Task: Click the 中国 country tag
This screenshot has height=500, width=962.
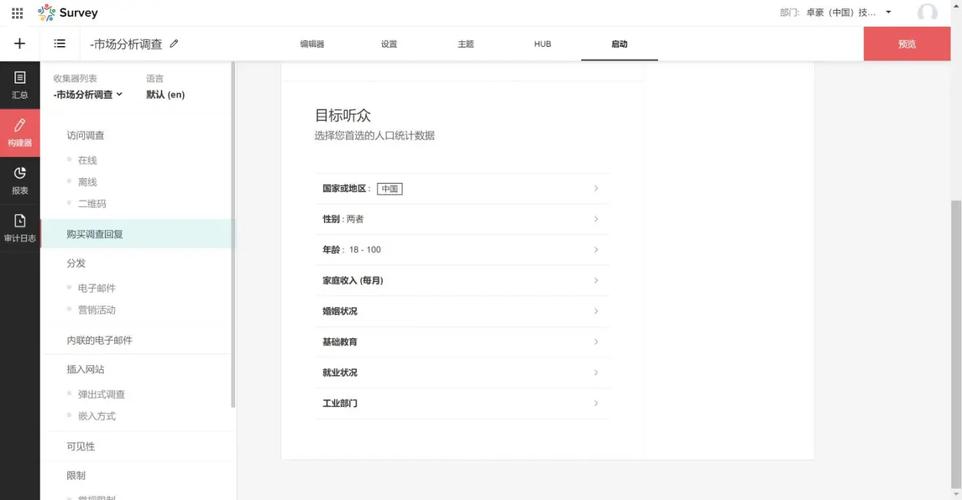Action: coord(390,189)
